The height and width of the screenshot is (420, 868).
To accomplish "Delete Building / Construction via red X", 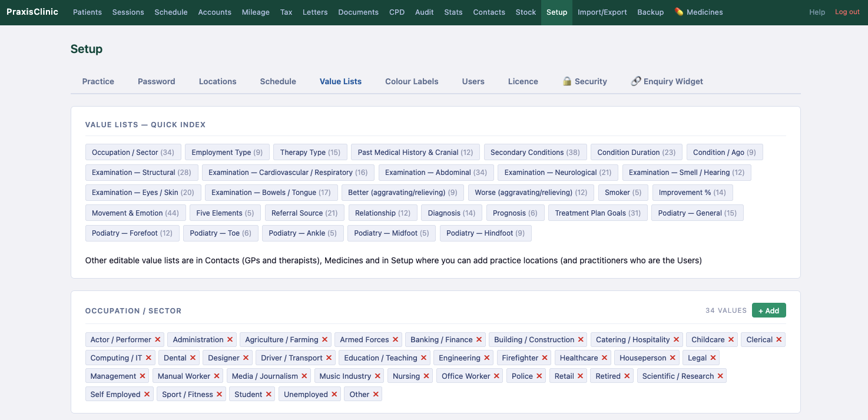I will coord(581,340).
